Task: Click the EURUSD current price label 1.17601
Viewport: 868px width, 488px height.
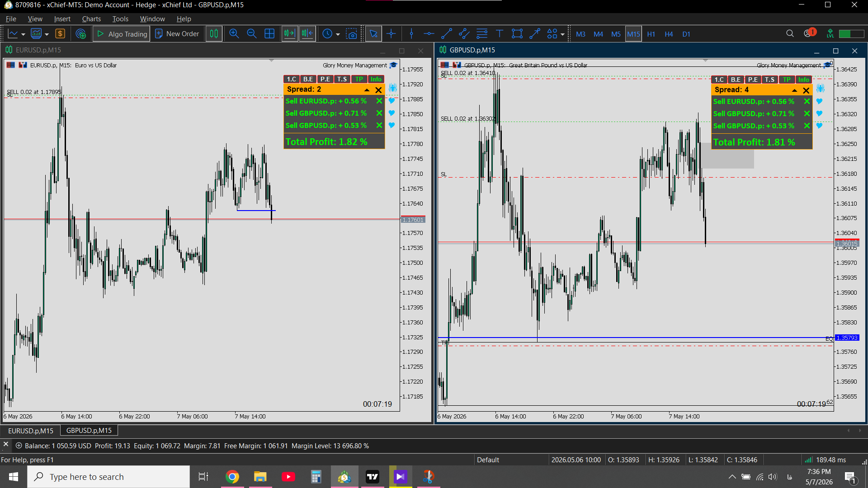Action: [x=413, y=220]
